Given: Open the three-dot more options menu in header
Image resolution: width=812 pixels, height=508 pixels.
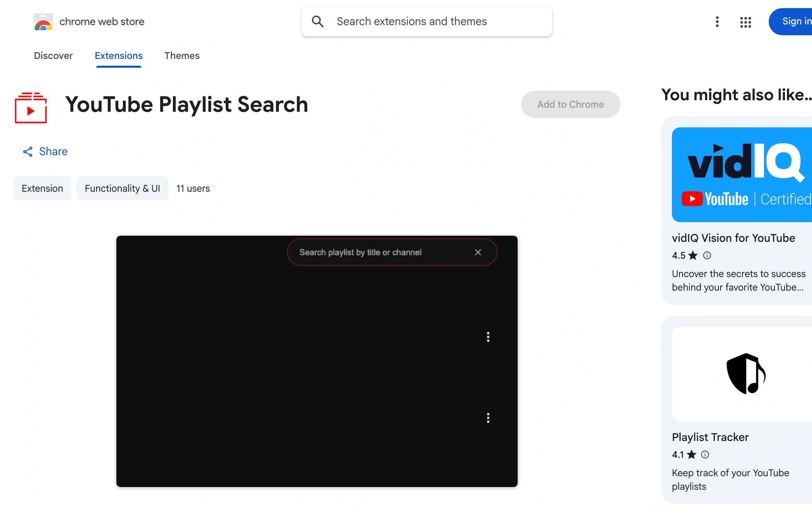Looking at the screenshot, I should pos(717,22).
